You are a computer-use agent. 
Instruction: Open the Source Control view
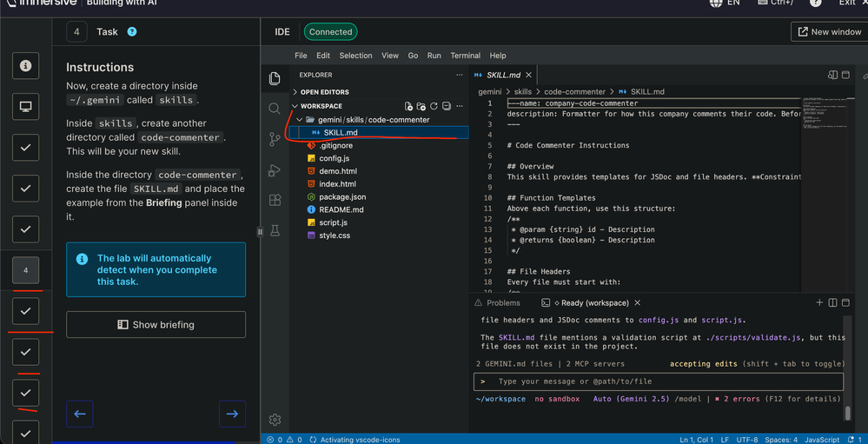(275, 139)
